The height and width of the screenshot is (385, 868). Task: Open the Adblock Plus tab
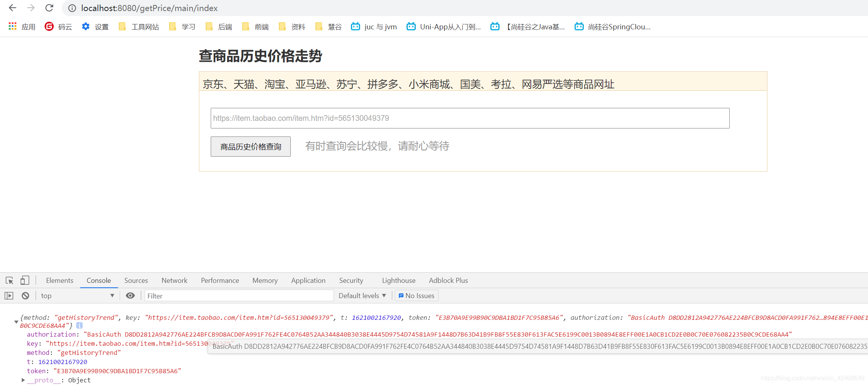point(448,281)
